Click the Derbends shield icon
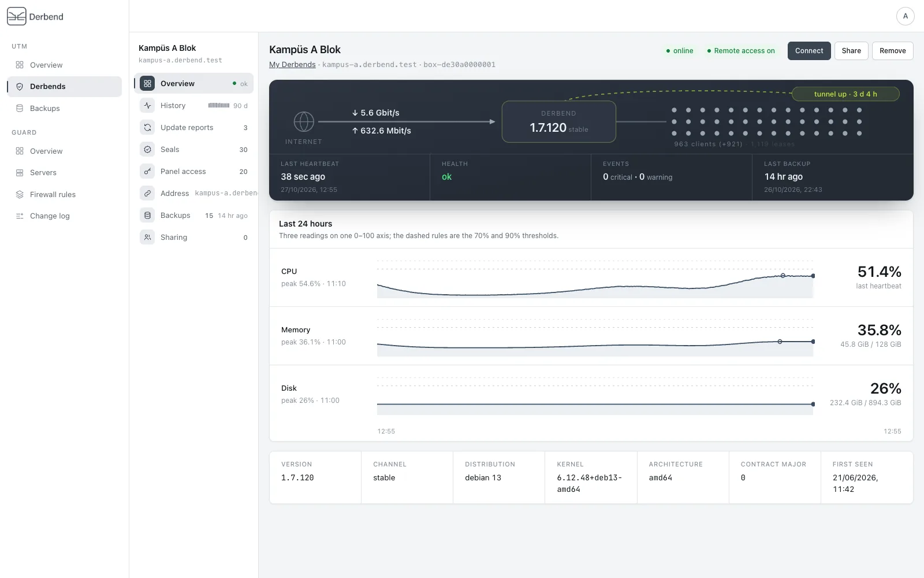 pyautogui.click(x=20, y=87)
